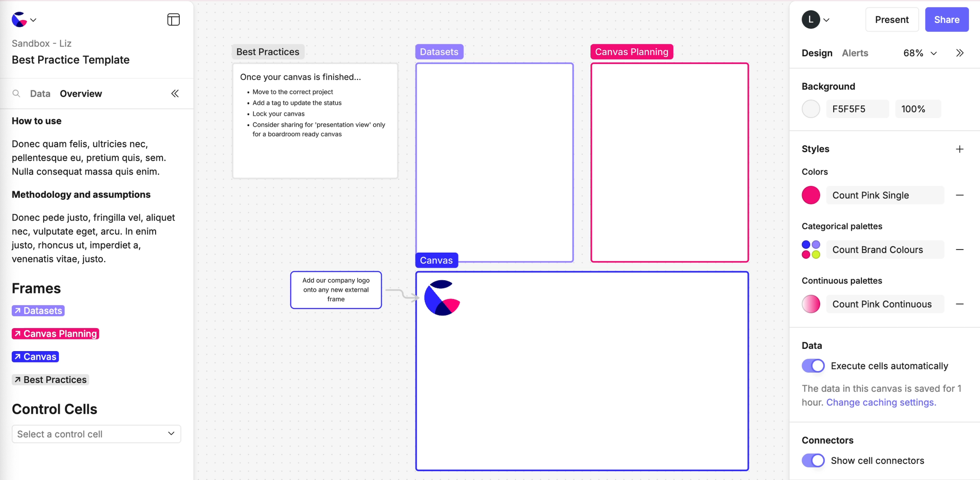This screenshot has width=980, height=480.
Task: Switch to the Alerts tab
Action: [855, 53]
